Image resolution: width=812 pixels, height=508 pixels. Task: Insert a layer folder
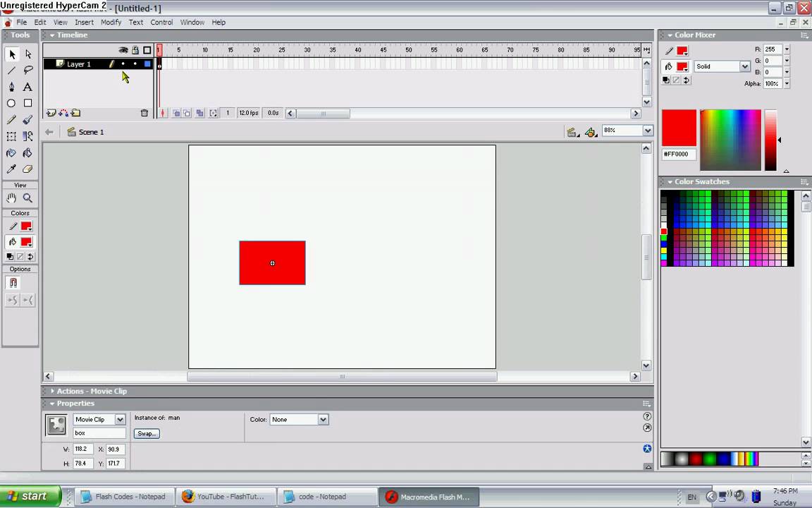(75, 113)
